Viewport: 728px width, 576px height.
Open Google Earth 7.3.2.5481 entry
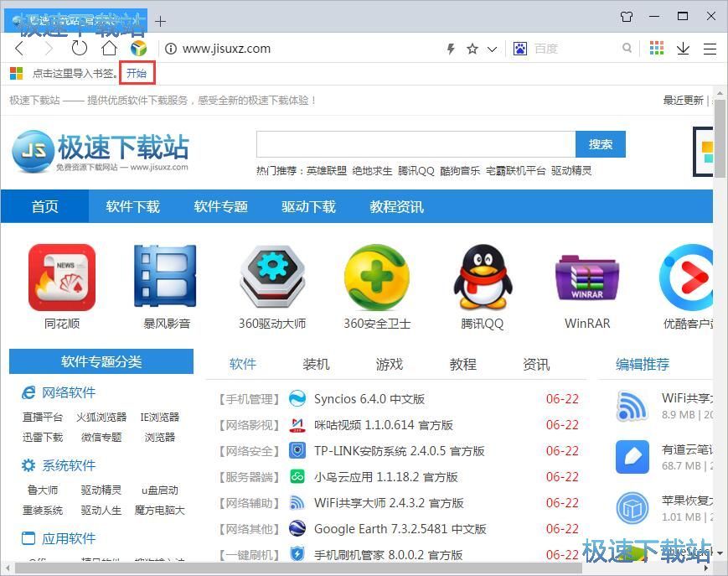(400, 528)
